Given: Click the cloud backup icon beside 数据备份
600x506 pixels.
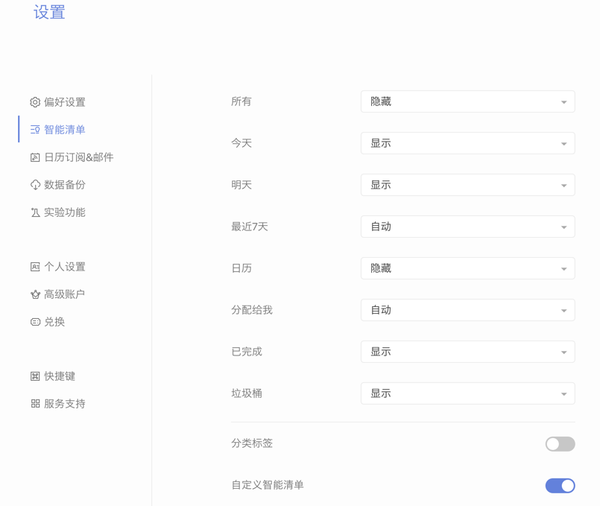Looking at the screenshot, I should coord(35,185).
